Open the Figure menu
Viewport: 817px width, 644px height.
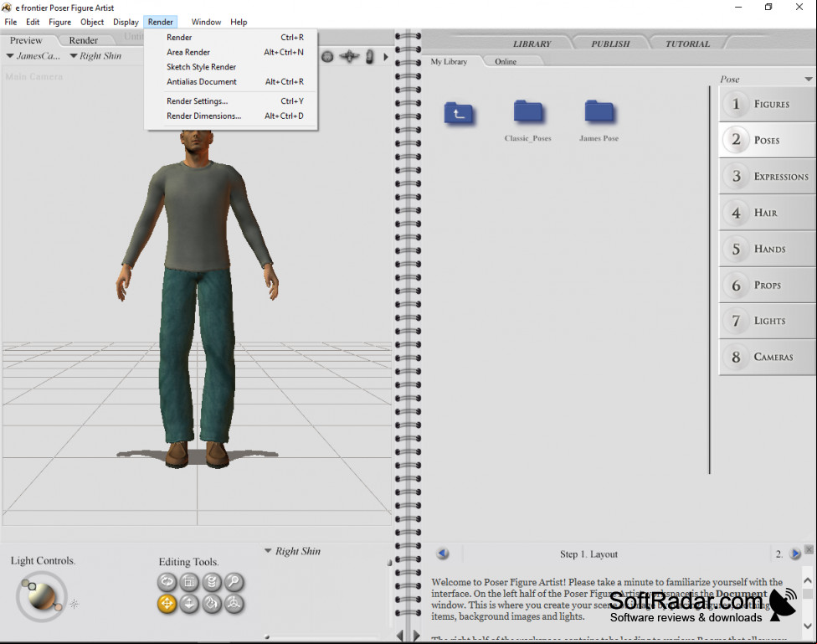click(x=60, y=22)
